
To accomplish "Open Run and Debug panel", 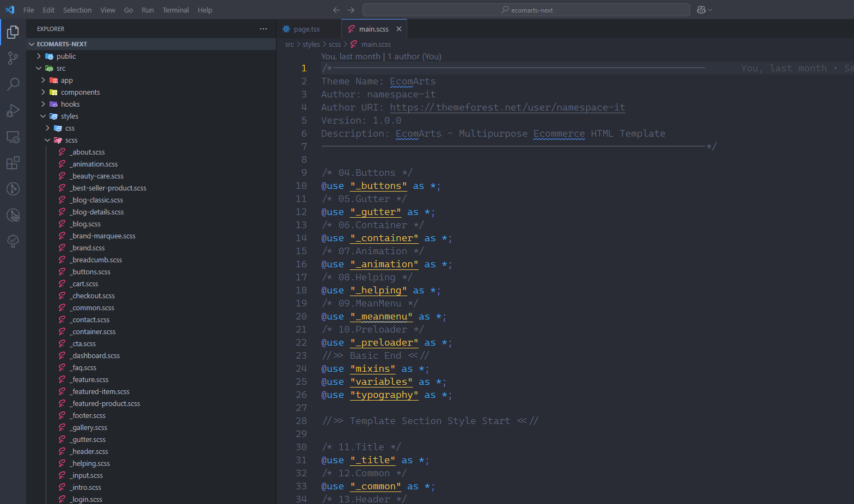I will [x=13, y=110].
